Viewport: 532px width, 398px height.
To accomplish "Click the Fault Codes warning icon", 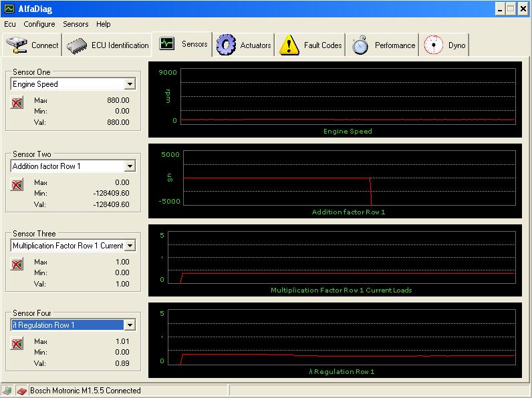I will click(289, 45).
